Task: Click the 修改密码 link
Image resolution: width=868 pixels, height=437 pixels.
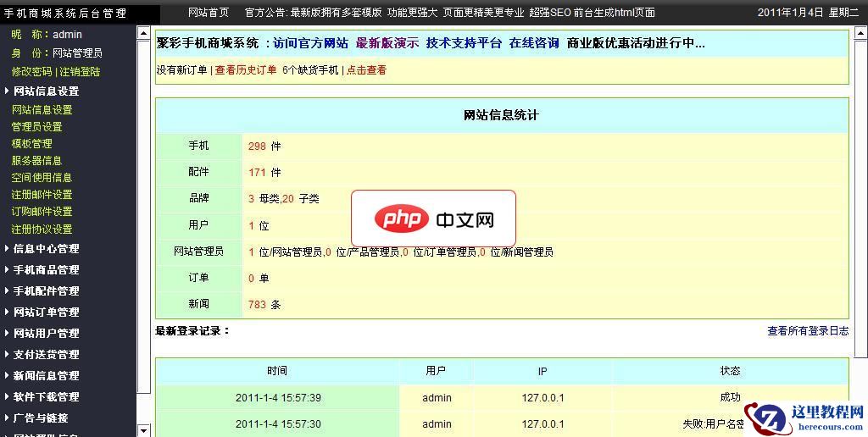Action: tap(31, 71)
